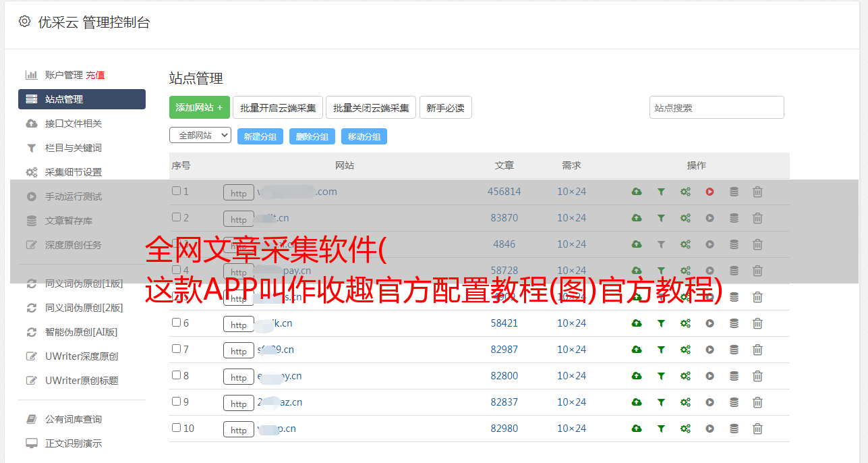
Task: Open 公有词库查询 in sidebar
Action: tap(74, 419)
